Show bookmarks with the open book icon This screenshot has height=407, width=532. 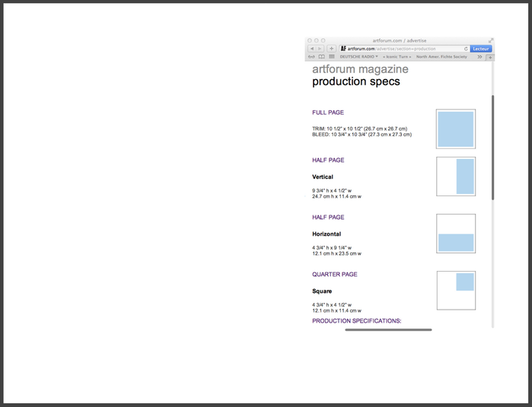click(x=322, y=56)
